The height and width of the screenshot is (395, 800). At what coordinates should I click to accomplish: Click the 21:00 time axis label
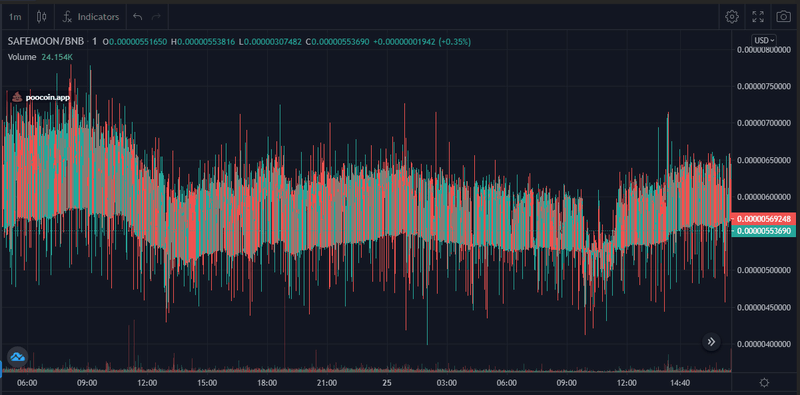coord(327,383)
